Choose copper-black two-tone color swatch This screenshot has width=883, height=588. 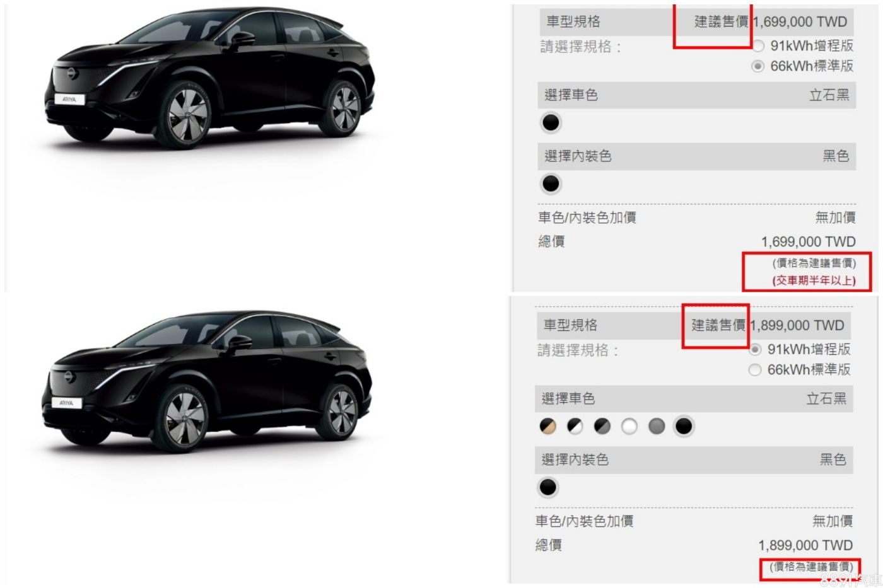(548, 427)
